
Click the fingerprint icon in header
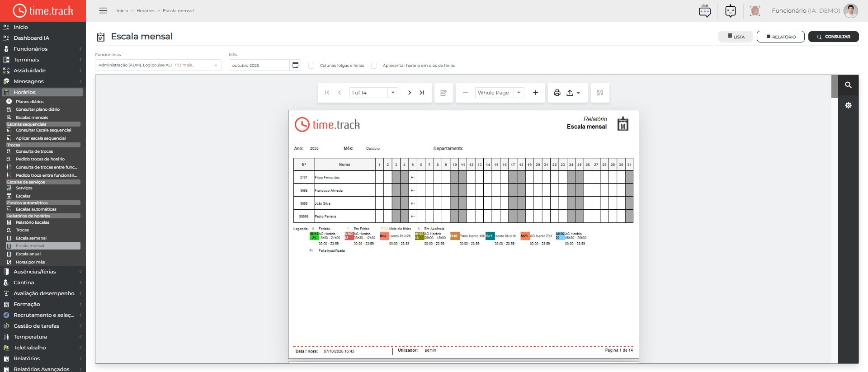point(755,10)
